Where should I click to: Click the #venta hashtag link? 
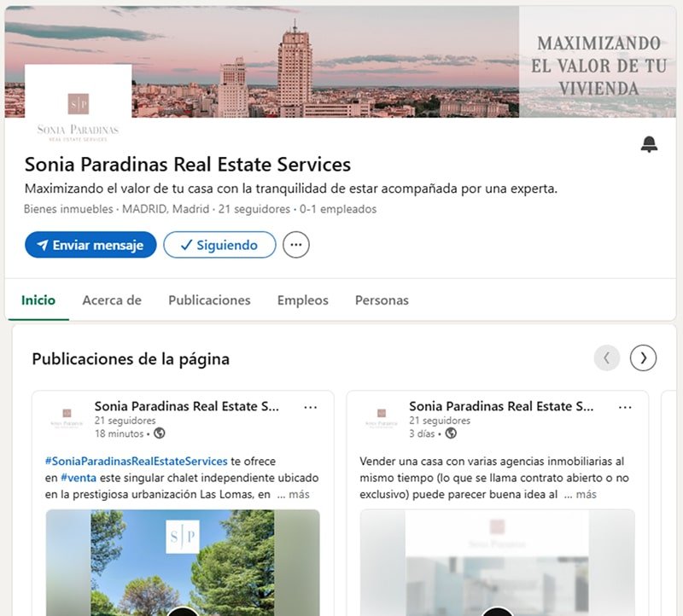[x=79, y=478]
